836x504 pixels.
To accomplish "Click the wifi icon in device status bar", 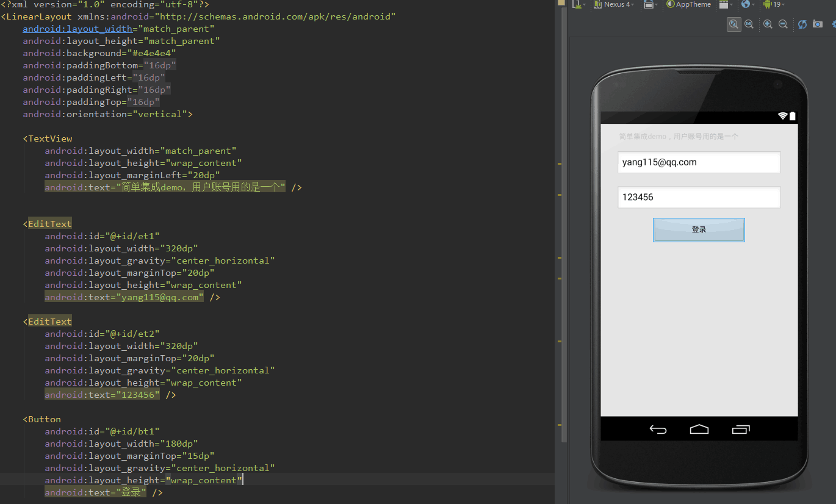I will pyautogui.click(x=782, y=116).
